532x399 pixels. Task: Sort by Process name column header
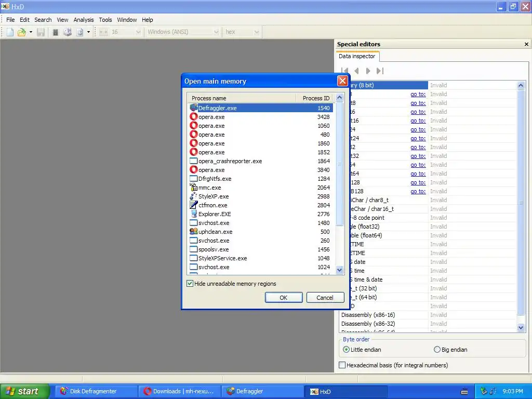(x=242, y=98)
